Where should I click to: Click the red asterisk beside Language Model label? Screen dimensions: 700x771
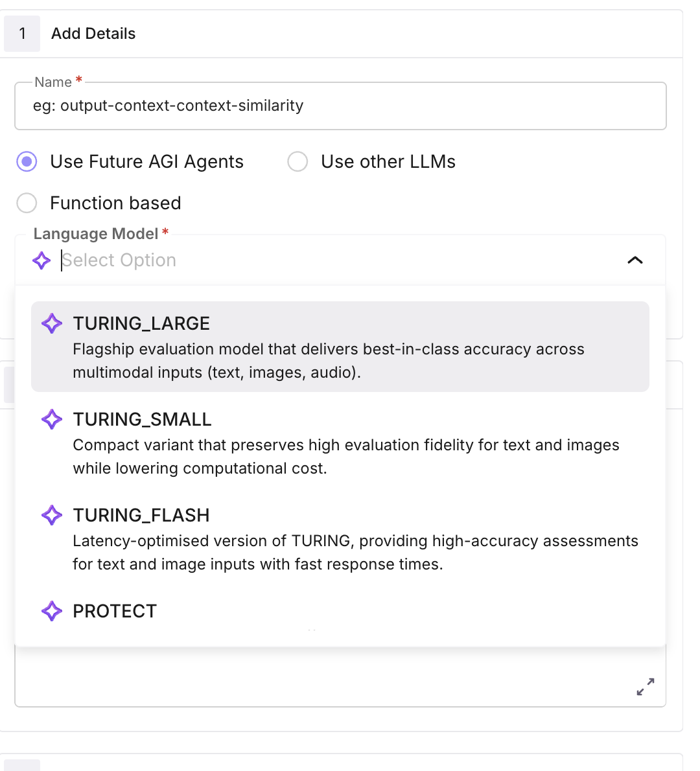point(164,232)
